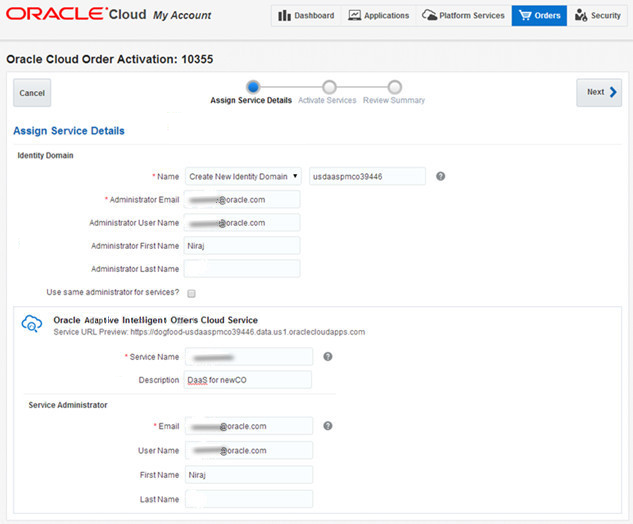Open the Applications tab
Image resolution: width=633 pixels, height=524 pixels.
379,16
